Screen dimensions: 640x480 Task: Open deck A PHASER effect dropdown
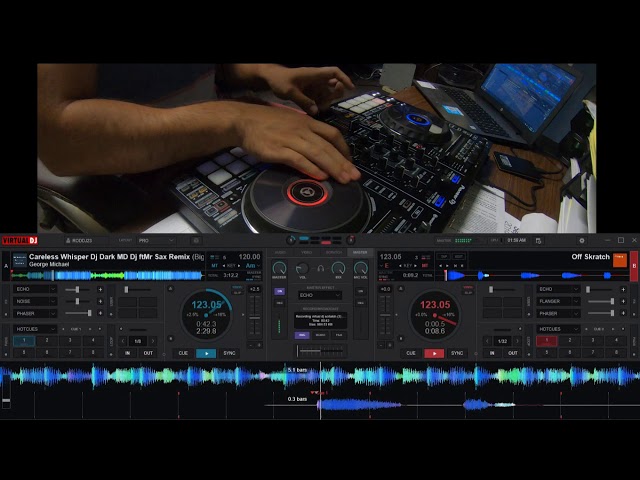click(35, 313)
